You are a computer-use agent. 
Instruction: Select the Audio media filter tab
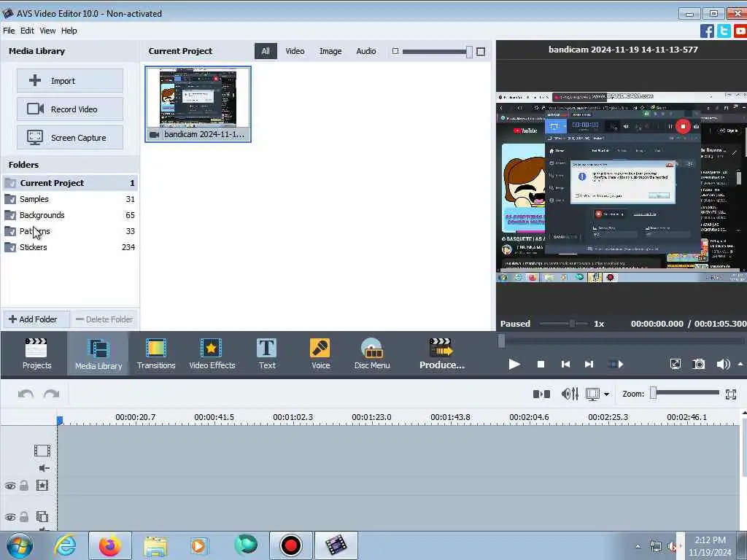click(366, 51)
